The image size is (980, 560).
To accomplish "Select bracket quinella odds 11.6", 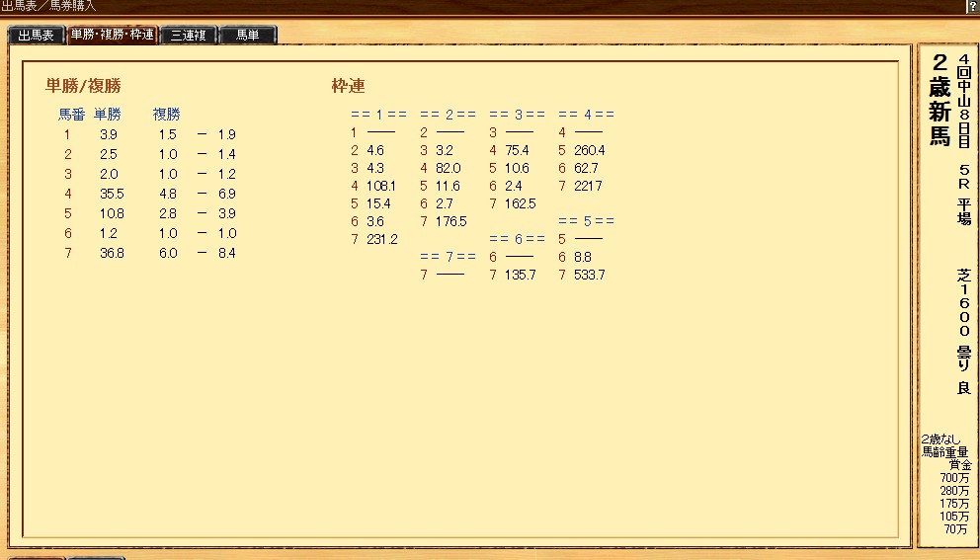I will (x=448, y=187).
